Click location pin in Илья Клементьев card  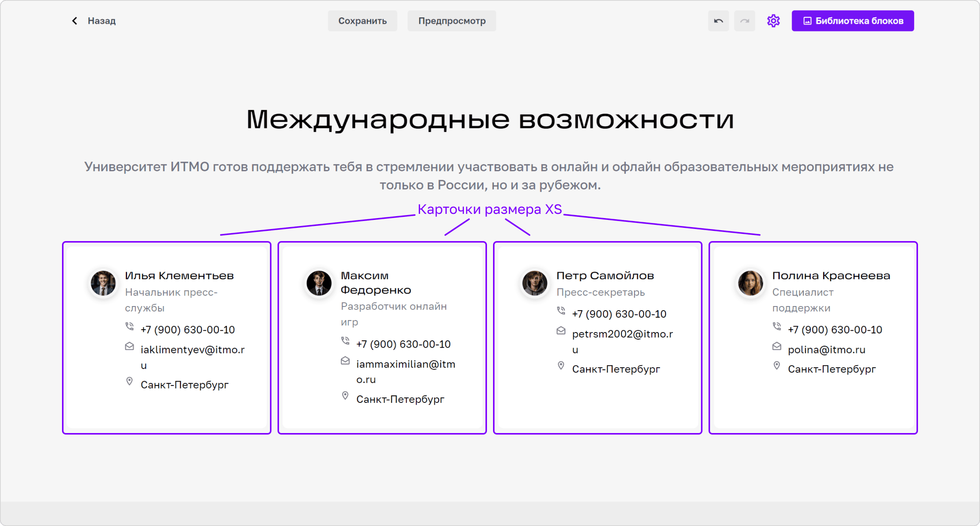click(129, 382)
